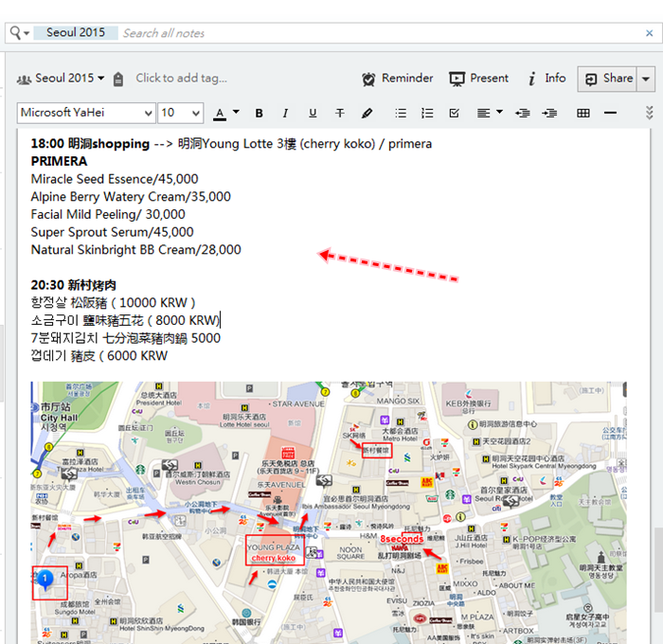Open the note Info panel
This screenshot has height=644, width=663.
click(x=547, y=79)
